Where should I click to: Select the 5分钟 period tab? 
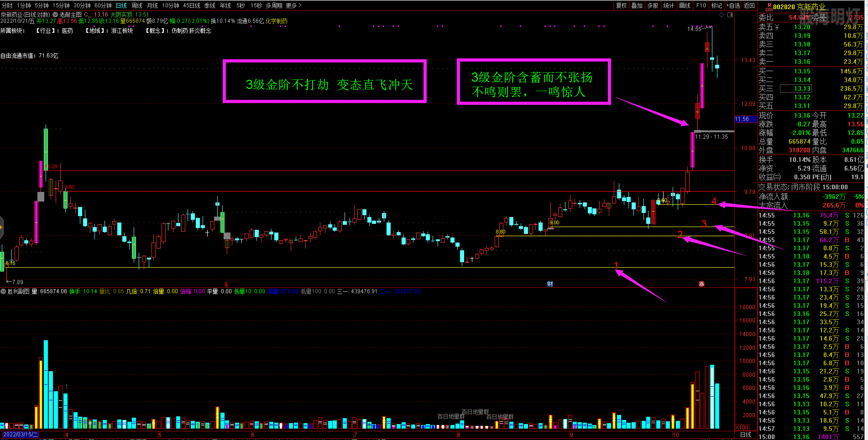(x=42, y=5)
